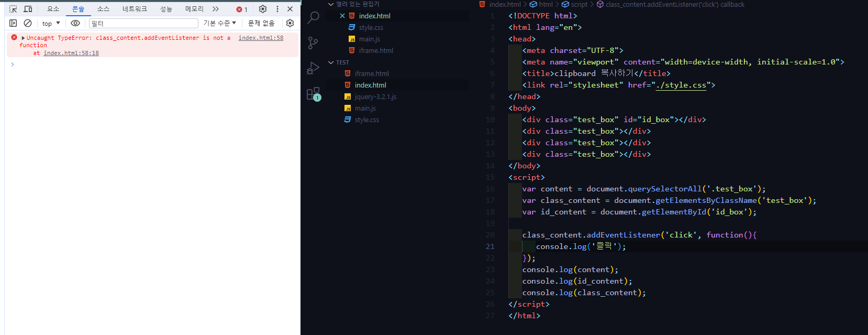Open console settings gear icon
The width and height of the screenshot is (868, 335).
pos(290,23)
